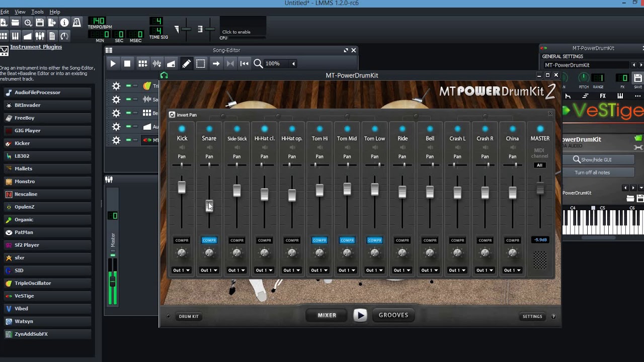Open the Edit menu
This screenshot has width=644, height=362.
(4, 12)
